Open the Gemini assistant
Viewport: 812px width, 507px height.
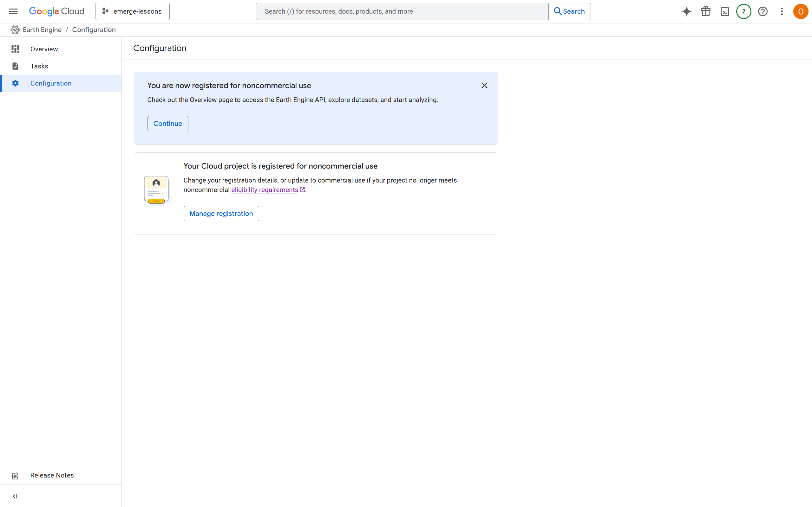coord(686,11)
